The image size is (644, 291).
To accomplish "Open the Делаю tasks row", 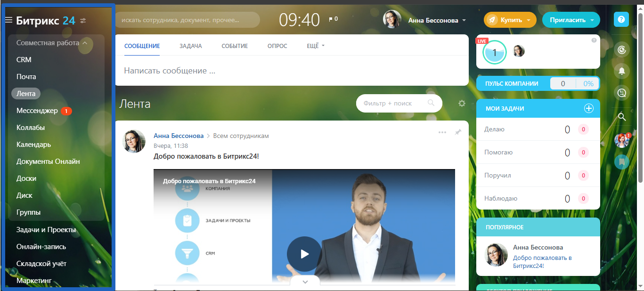I will coord(538,129).
